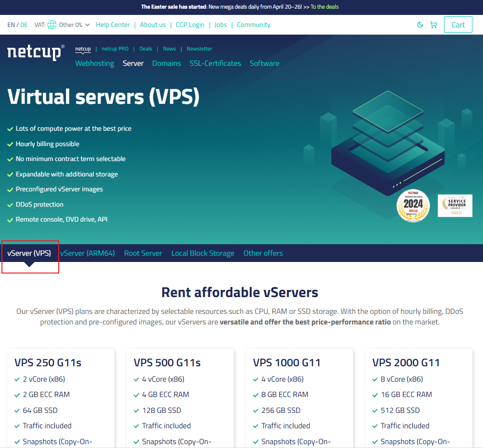This screenshot has width=483, height=448.
Task: Open the Domains menu
Action: 166,63
